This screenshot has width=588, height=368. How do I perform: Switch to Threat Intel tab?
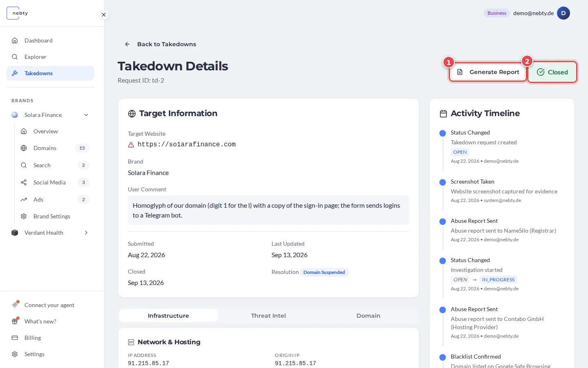268,316
